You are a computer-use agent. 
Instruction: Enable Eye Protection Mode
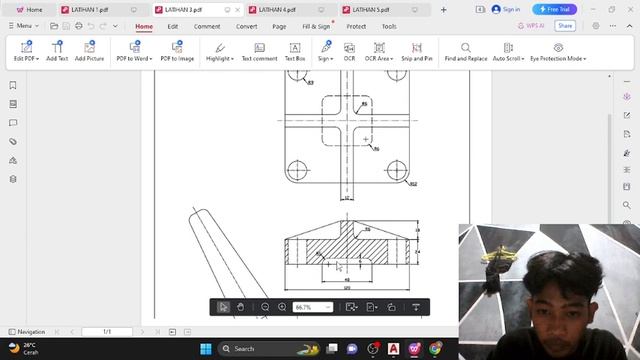click(558, 51)
